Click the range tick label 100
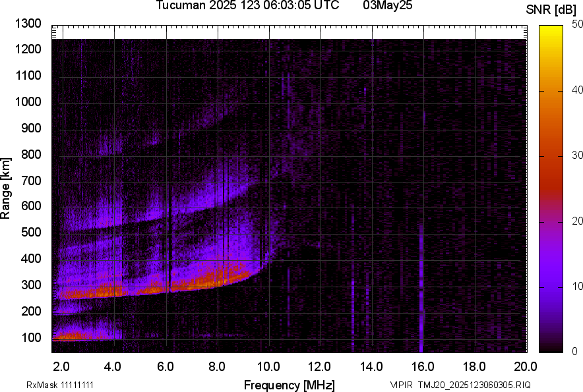 point(31,337)
